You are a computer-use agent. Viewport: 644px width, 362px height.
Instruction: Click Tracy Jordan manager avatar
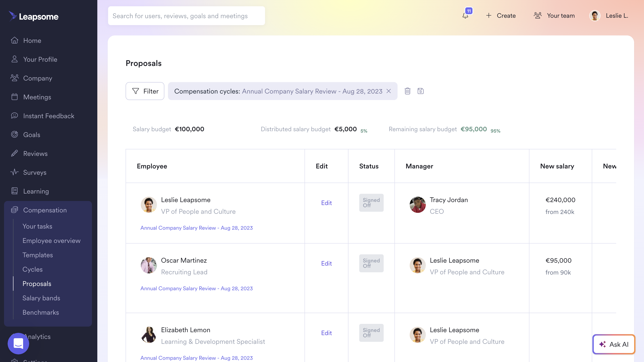[418, 205]
